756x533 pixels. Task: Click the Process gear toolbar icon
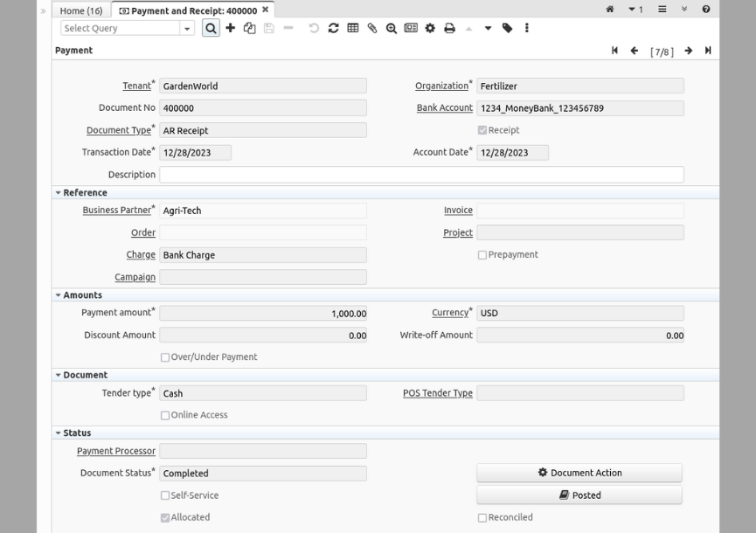[x=430, y=28]
